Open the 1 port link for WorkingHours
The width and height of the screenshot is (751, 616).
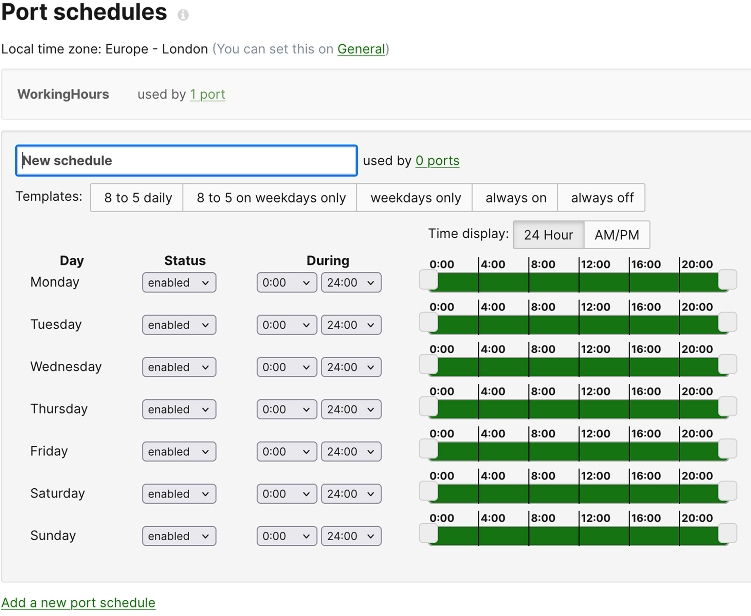tap(207, 94)
